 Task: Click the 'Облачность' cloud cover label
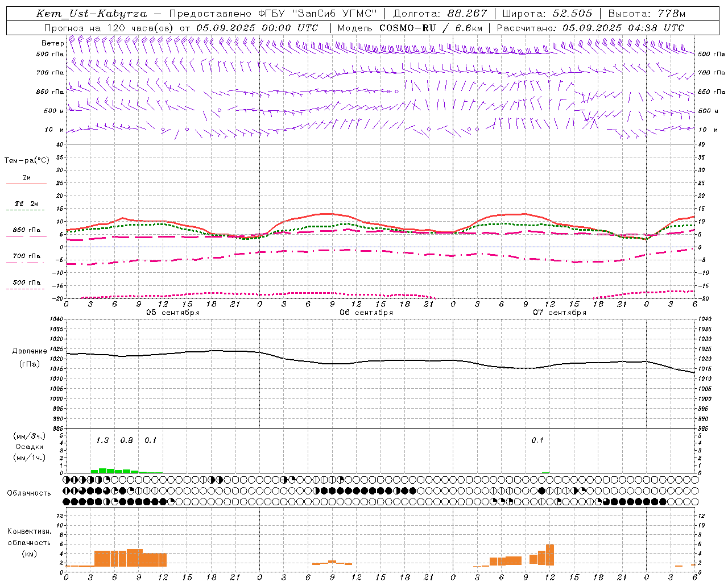(x=29, y=493)
